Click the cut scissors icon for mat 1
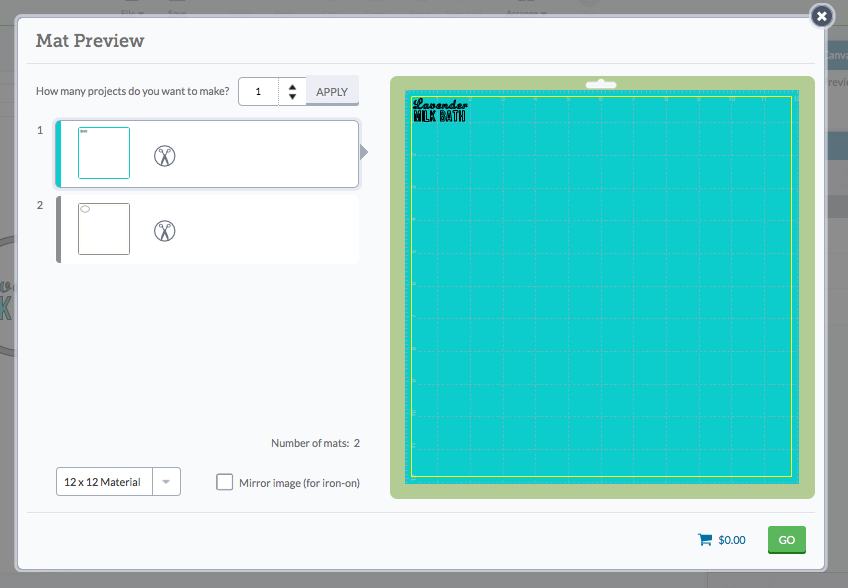This screenshot has width=848, height=588. click(164, 156)
